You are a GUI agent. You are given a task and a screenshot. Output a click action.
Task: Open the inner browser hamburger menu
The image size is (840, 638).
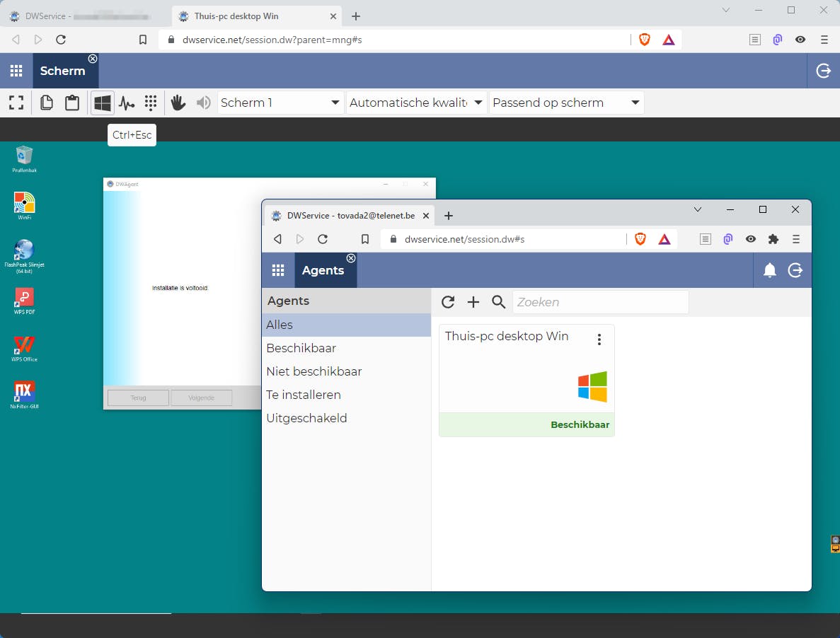(796, 239)
